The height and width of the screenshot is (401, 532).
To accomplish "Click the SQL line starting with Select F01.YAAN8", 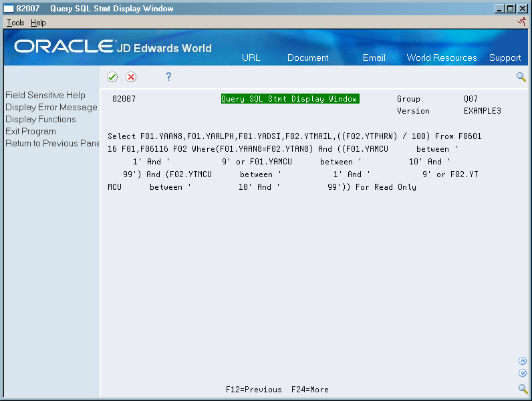I will pyautogui.click(x=295, y=136).
